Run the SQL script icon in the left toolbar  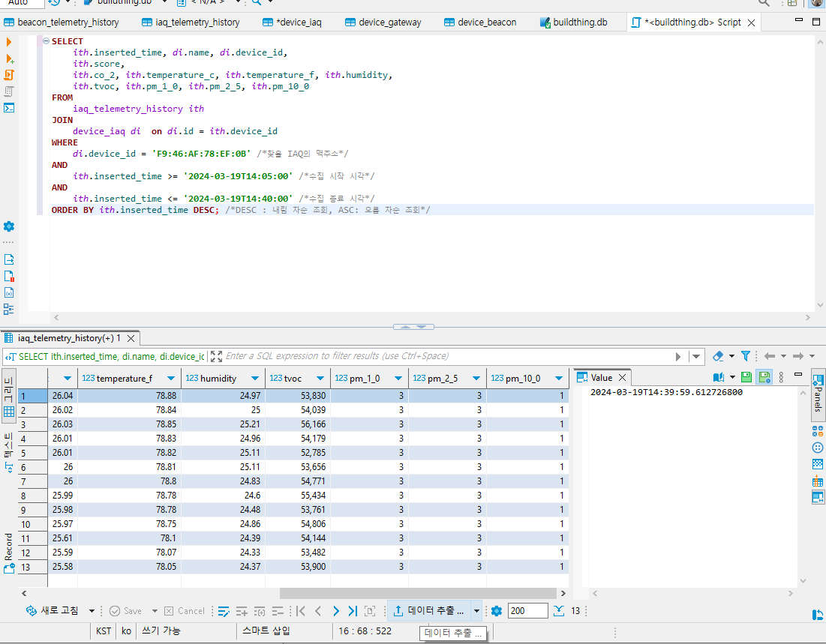click(9, 75)
